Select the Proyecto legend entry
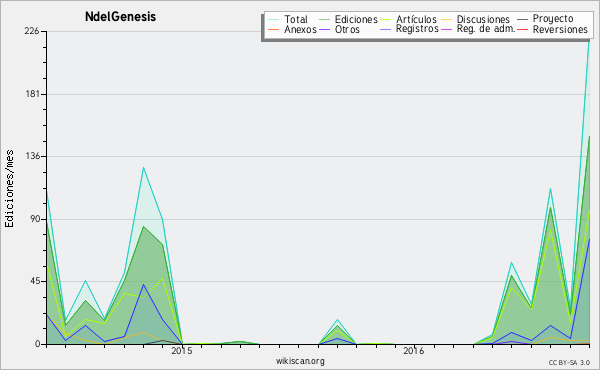Screen dimensions: 600x370 click(x=553, y=19)
